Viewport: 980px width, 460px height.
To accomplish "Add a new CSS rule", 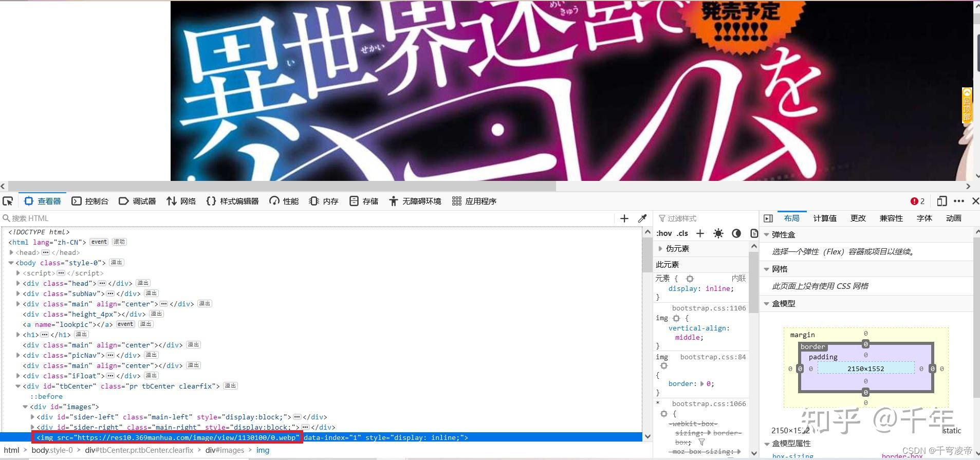I will 700,233.
